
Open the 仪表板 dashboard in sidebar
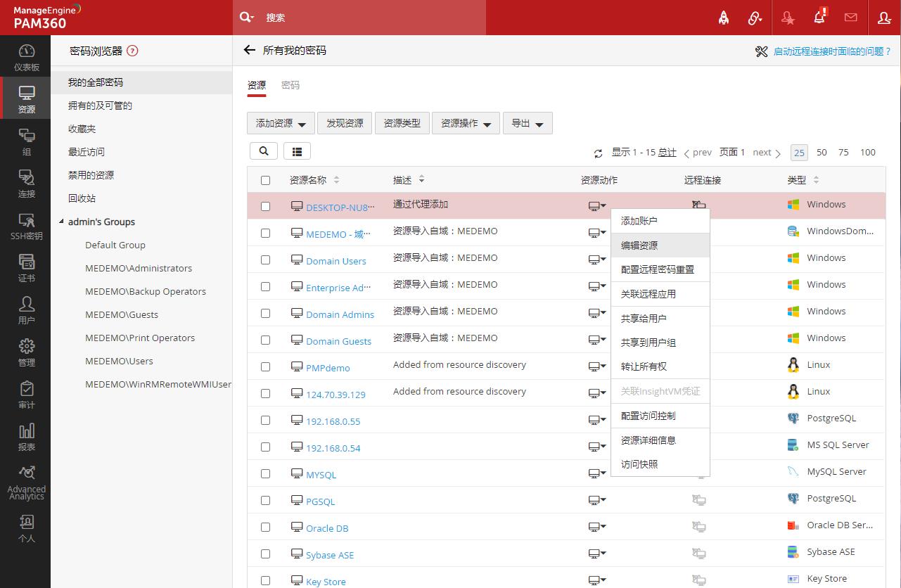coord(26,58)
